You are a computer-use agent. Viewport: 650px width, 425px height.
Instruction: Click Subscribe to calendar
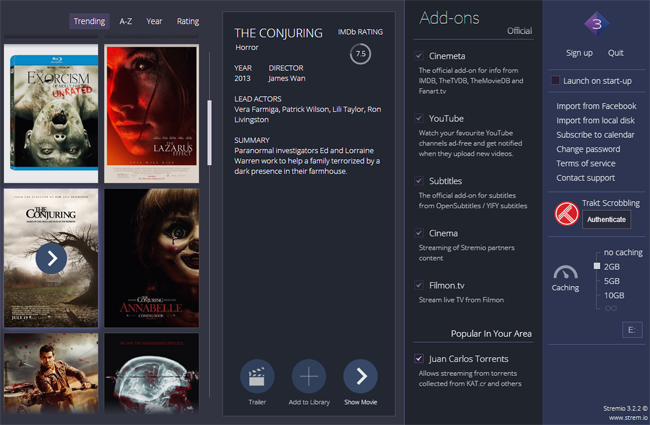point(595,135)
